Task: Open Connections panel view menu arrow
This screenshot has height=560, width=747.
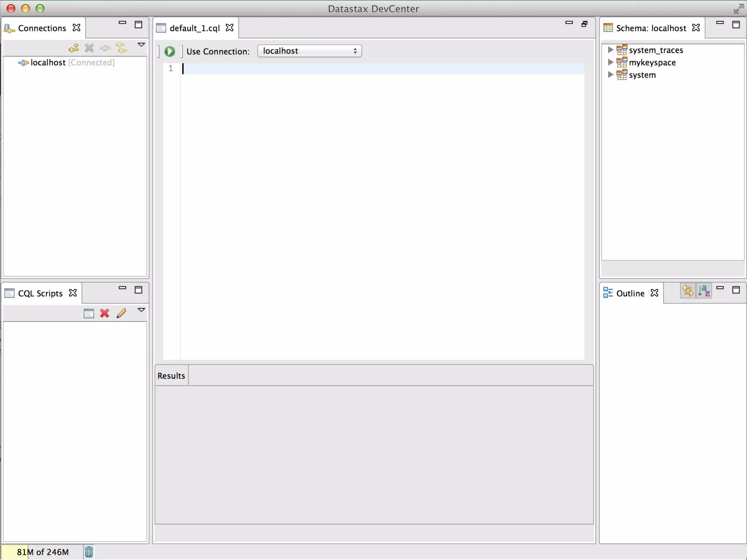Action: [141, 45]
